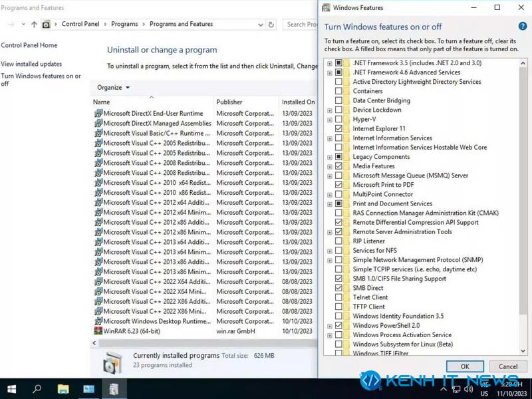Uncheck the SMB Direct checkbox
Screen dimensions: 532x399
338,288
